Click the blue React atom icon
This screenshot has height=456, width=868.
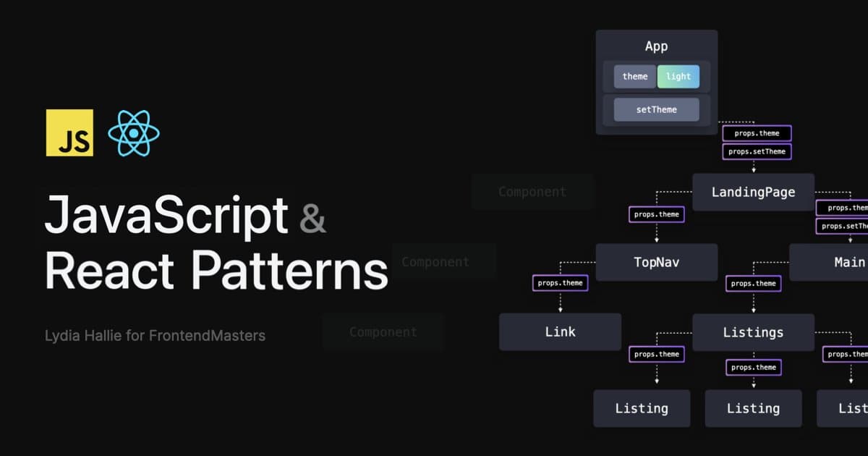point(135,132)
